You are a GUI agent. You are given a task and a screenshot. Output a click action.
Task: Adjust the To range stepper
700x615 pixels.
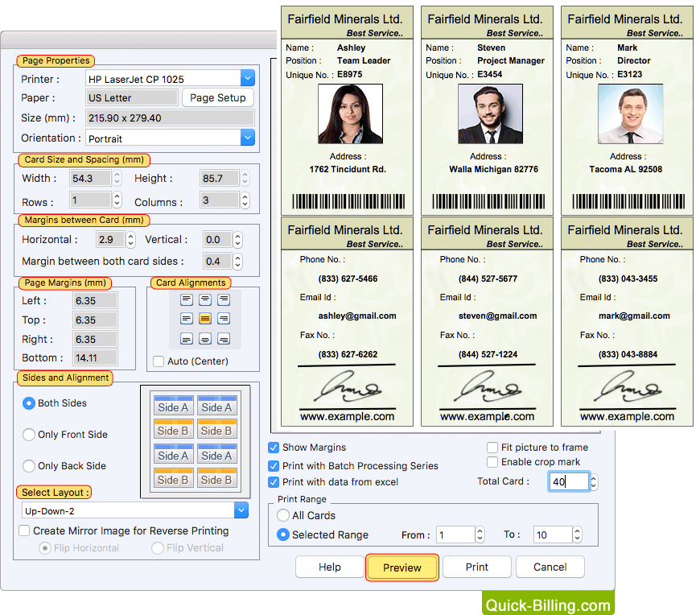(x=577, y=535)
